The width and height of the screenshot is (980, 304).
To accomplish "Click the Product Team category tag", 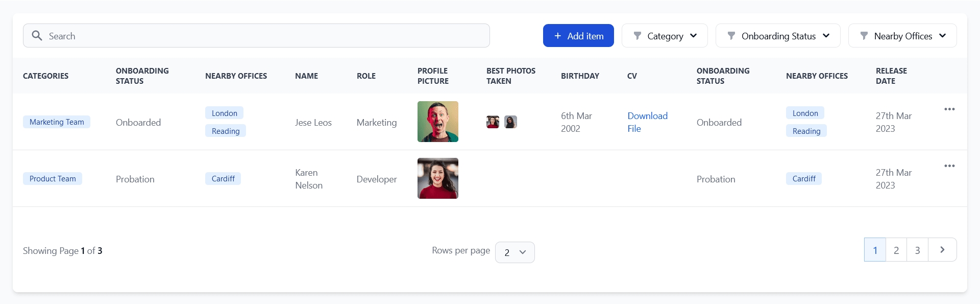I will [x=53, y=179].
